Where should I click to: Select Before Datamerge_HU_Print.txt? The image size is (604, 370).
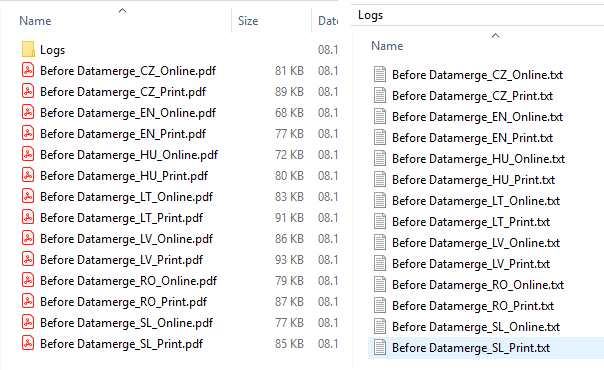point(473,180)
